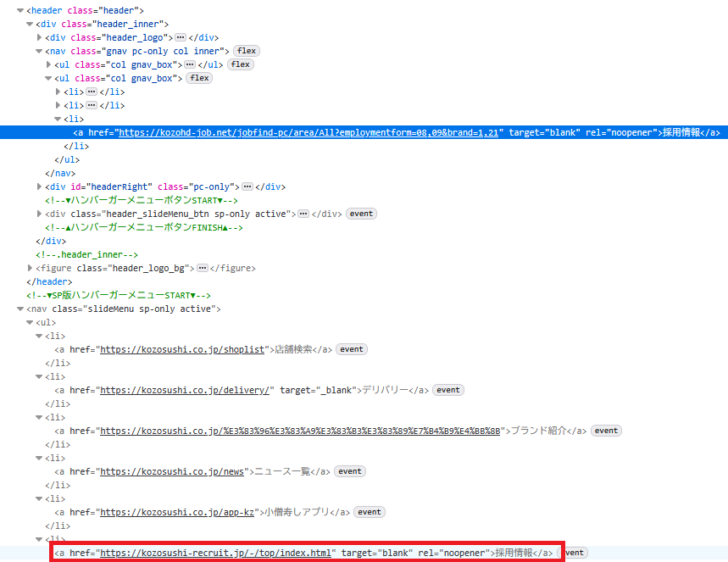
Task: Click the ellipsis badge in headerRight div
Action: (247, 186)
